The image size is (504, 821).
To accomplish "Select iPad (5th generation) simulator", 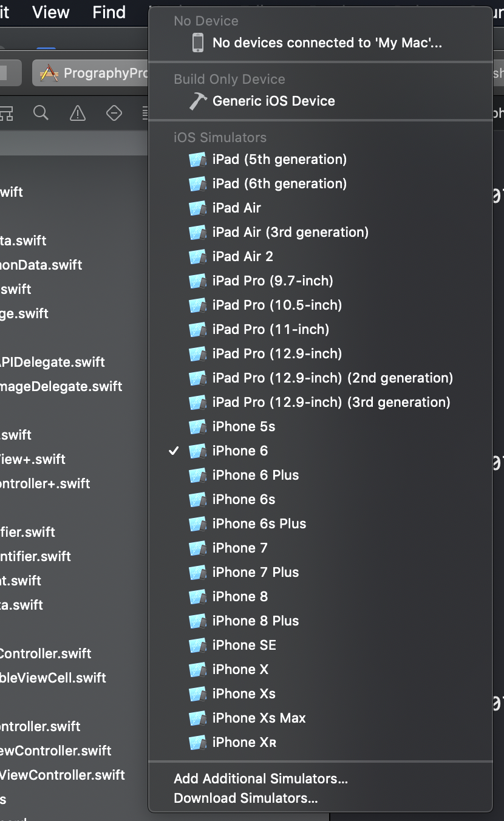I will tap(320, 159).
